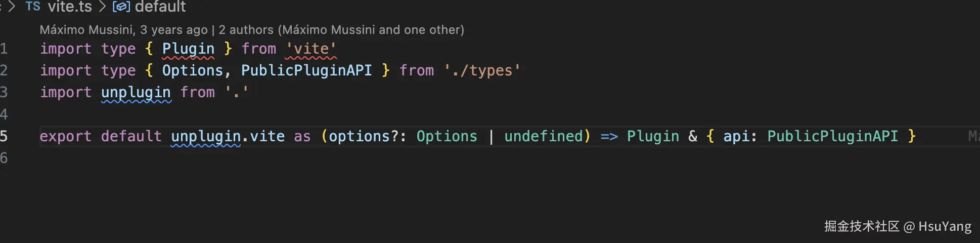This screenshot has height=243, width=980.
Task: Click the Plugin type on line 1
Action: pyautogui.click(x=188, y=49)
